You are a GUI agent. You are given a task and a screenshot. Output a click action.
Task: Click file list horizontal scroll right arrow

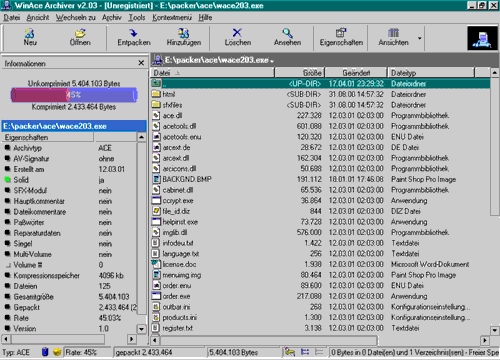coord(485,340)
